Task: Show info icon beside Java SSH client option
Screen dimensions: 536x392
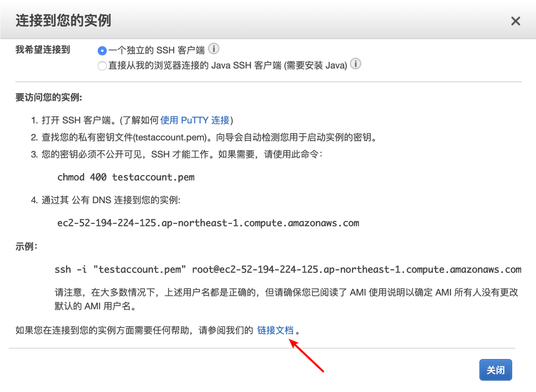Action: click(355, 64)
